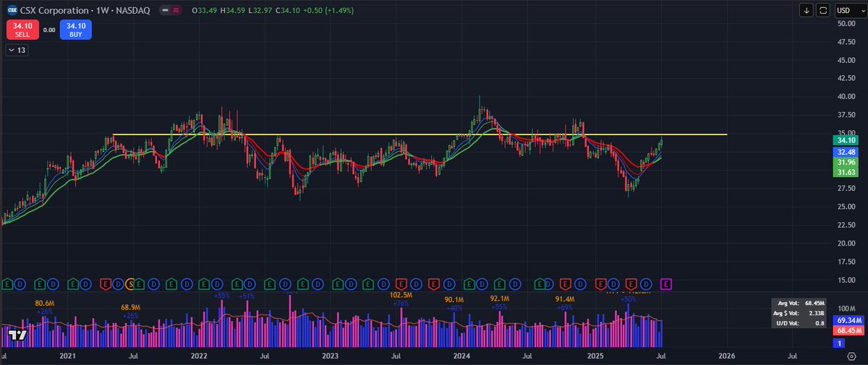Viewport: 868px width, 365px height.
Task: Click the 40.00 price scale label
Action: pyautogui.click(x=845, y=97)
